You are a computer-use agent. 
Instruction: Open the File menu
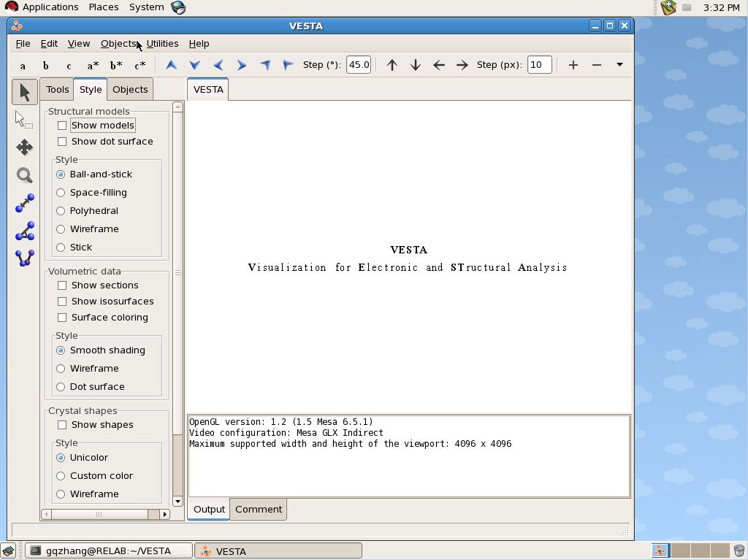click(23, 43)
